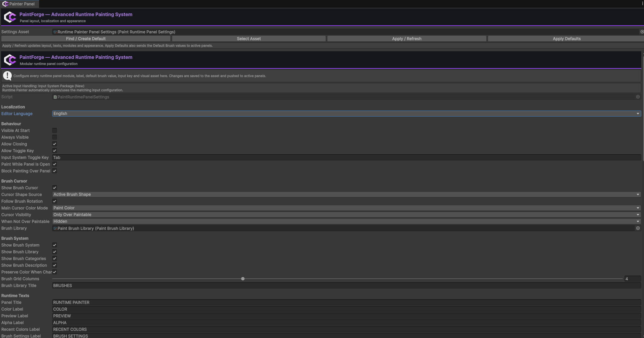The width and height of the screenshot is (644, 338).
Task: Toggle Block Painting Over Panel checkbox
Action: [x=55, y=171]
